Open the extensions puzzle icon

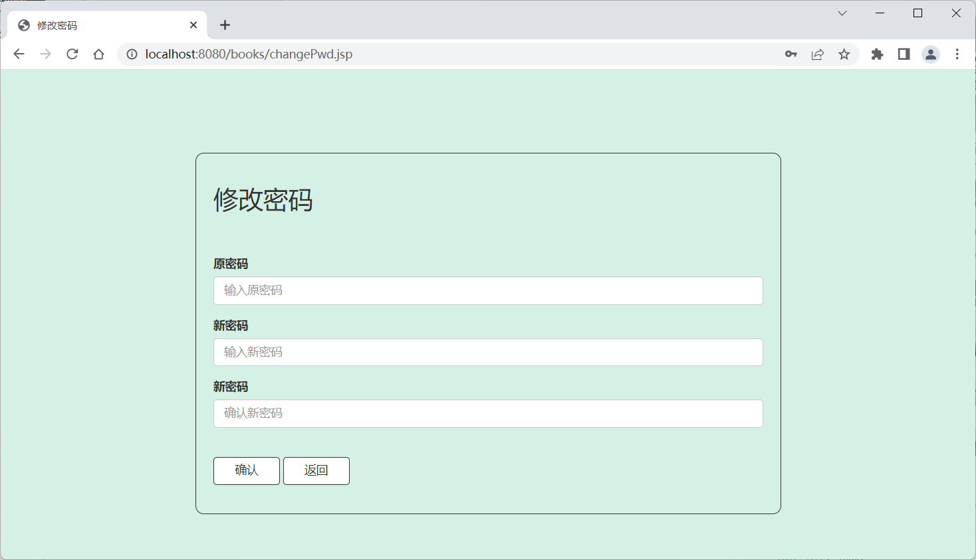[878, 54]
